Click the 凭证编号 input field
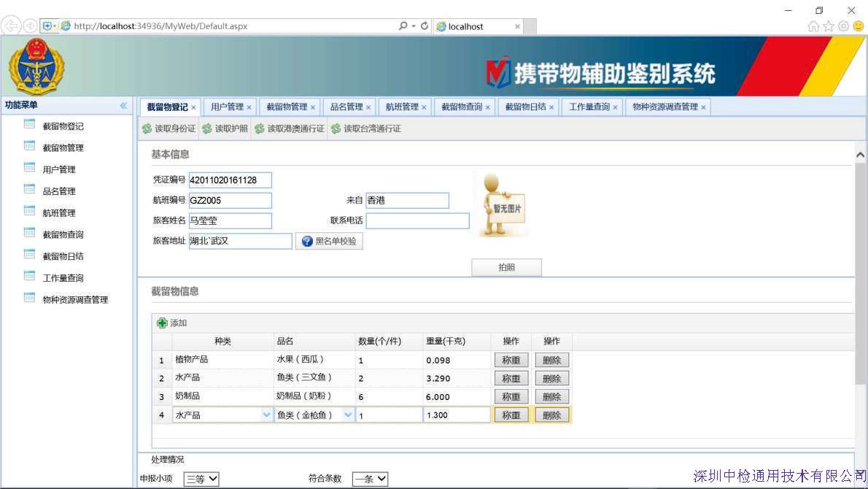Viewport: 868px width, 489px height. point(230,180)
